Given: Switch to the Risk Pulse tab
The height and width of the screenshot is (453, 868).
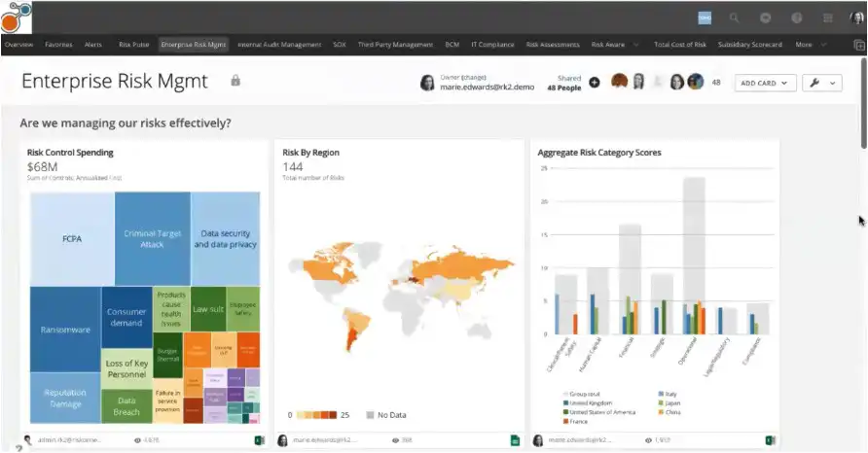Looking at the screenshot, I should (134, 45).
